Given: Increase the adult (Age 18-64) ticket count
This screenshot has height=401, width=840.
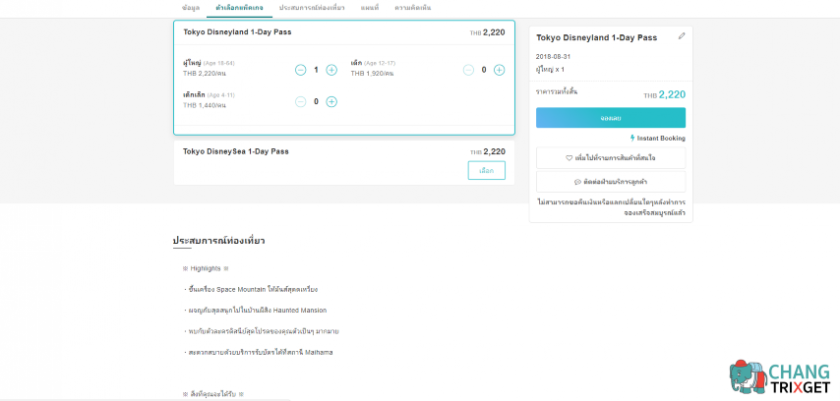Looking at the screenshot, I should pyautogui.click(x=332, y=70).
